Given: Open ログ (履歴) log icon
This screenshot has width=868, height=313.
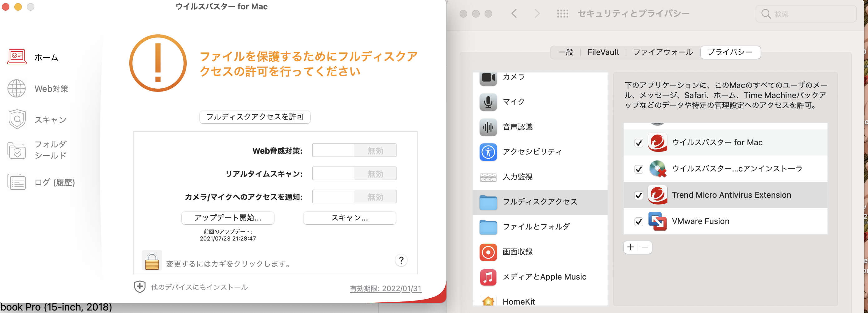Looking at the screenshot, I should [17, 182].
